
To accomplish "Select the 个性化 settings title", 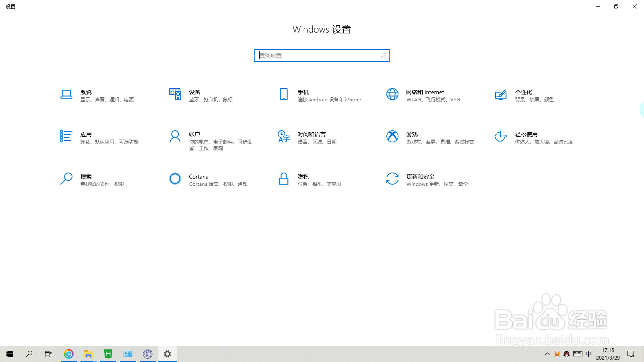I will click(x=524, y=92).
